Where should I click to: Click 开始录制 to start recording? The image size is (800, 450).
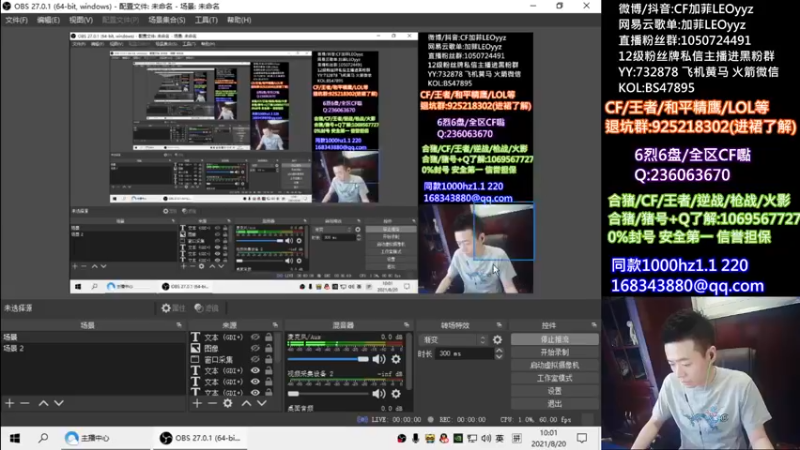pyautogui.click(x=555, y=352)
